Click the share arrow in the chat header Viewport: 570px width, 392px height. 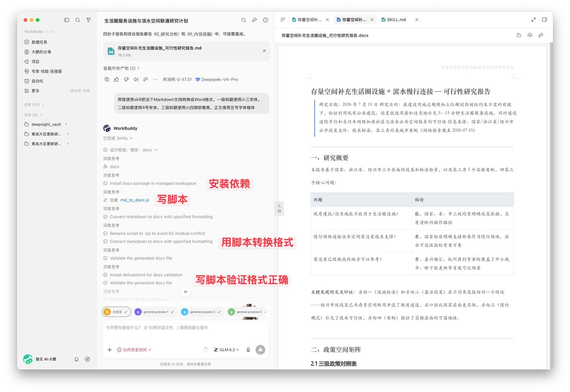(x=255, y=20)
